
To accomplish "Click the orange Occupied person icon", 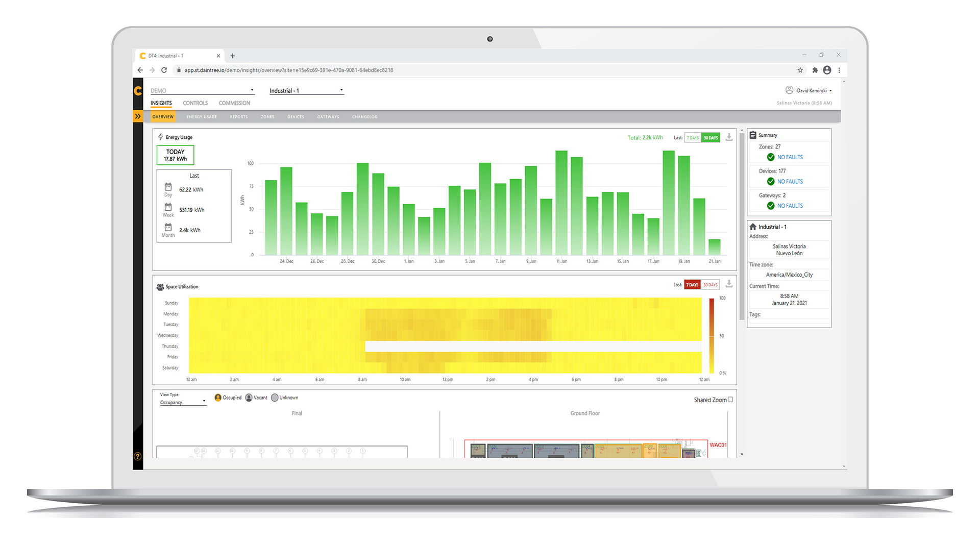I will point(218,398).
